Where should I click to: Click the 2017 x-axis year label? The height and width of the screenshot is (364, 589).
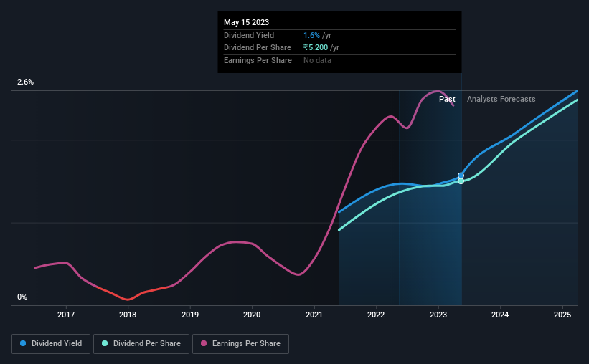[x=66, y=315]
